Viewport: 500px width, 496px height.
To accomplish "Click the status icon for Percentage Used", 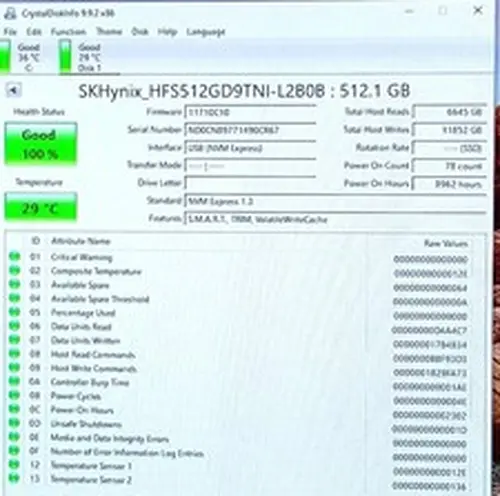I will (14, 312).
